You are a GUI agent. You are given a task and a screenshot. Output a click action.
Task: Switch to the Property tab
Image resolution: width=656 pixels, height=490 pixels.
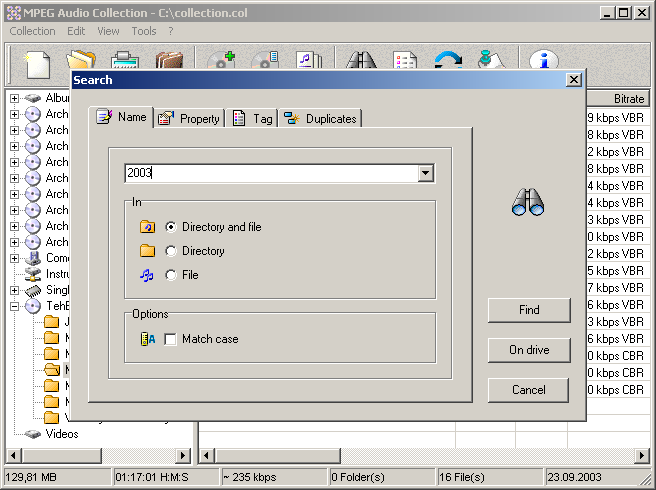coord(190,118)
